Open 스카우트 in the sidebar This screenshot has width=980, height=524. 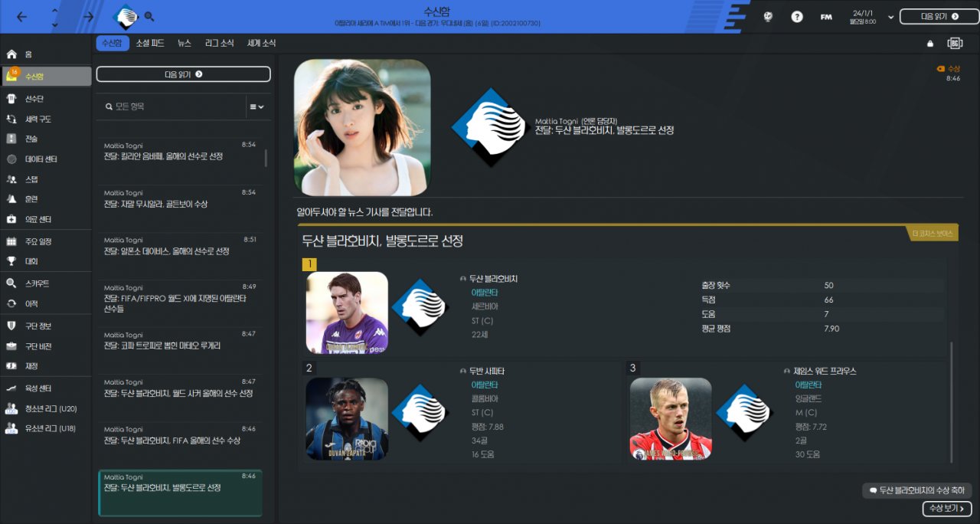[x=46, y=283]
